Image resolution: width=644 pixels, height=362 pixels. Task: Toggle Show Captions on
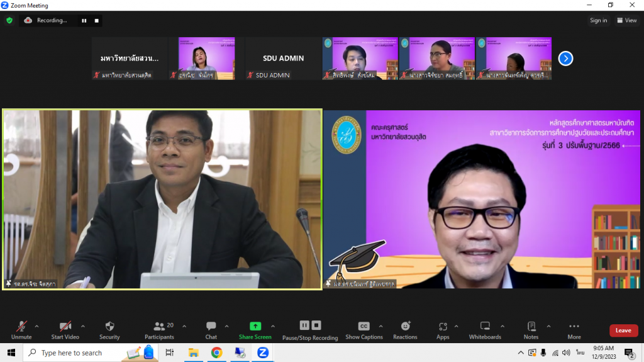364,326
